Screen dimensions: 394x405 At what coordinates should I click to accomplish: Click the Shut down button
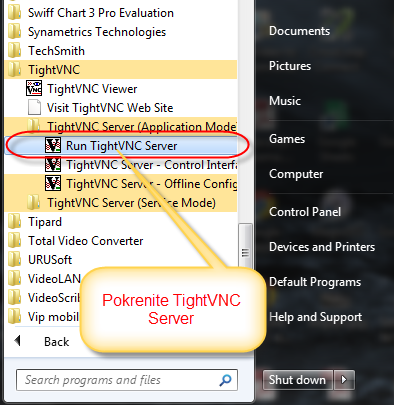tap(298, 379)
